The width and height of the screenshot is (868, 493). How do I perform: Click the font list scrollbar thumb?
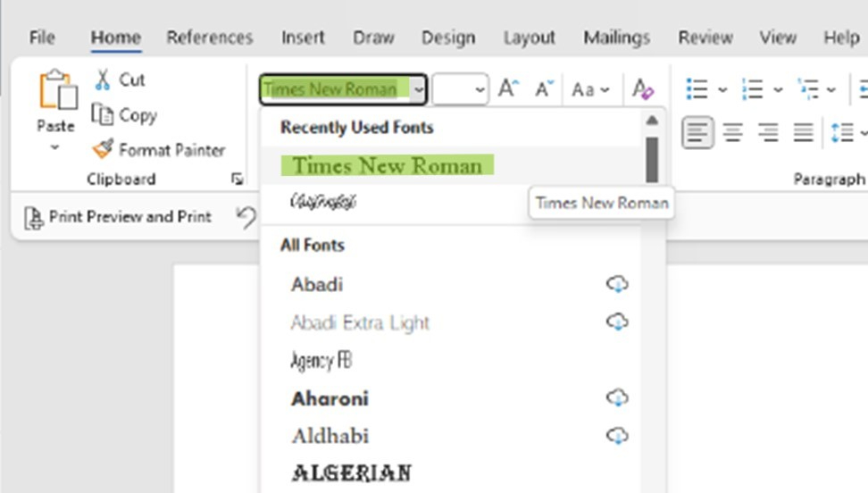pyautogui.click(x=652, y=159)
